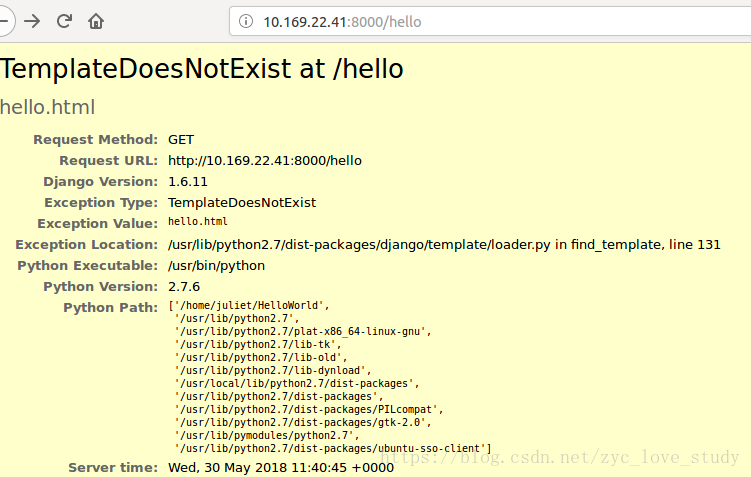Open site information icon in address bar
The height and width of the screenshot is (477, 751).
246,21
